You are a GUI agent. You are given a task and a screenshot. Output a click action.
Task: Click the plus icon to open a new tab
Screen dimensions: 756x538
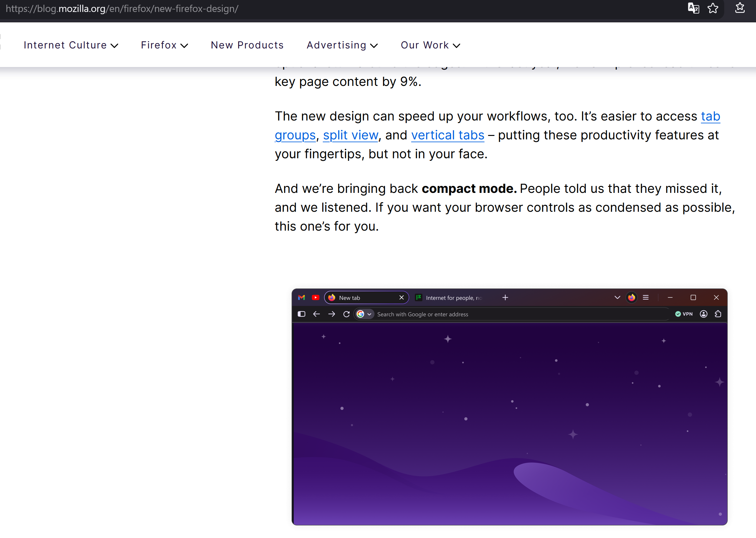click(x=505, y=298)
